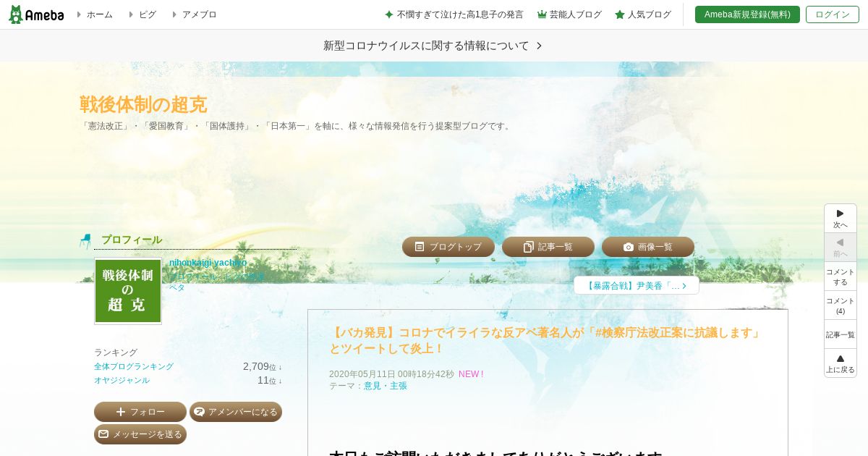Click the Ameba logo

[x=36, y=14]
